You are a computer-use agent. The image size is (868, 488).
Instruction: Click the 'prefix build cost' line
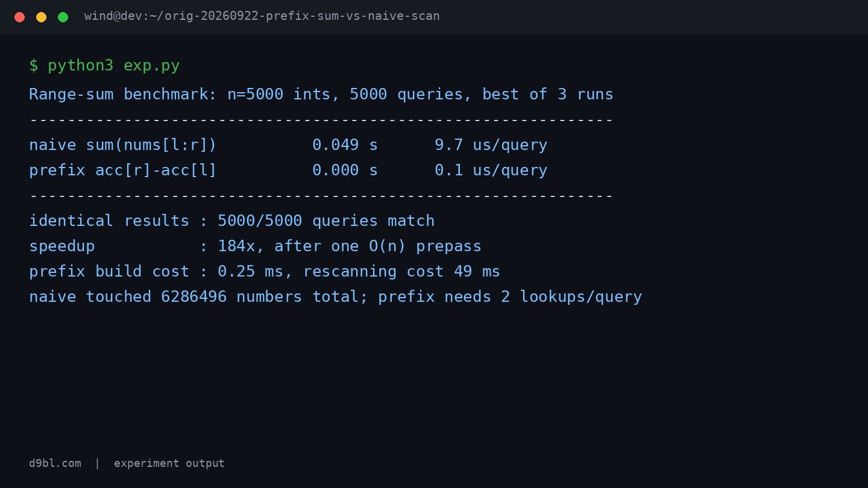(265, 272)
